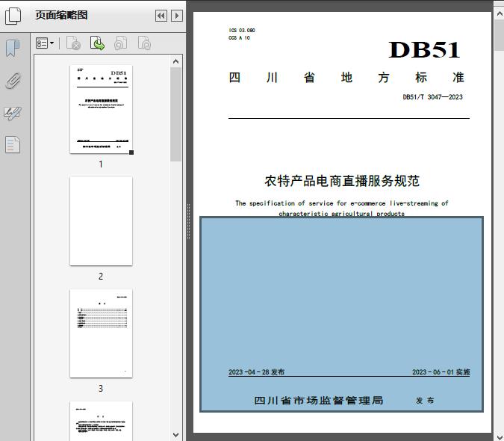
Task: Click the document view scrollbar thumb
Action: [x=500, y=34]
